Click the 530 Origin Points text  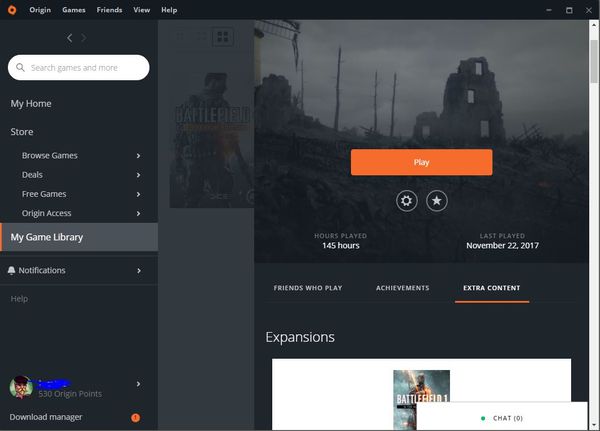[70, 394]
